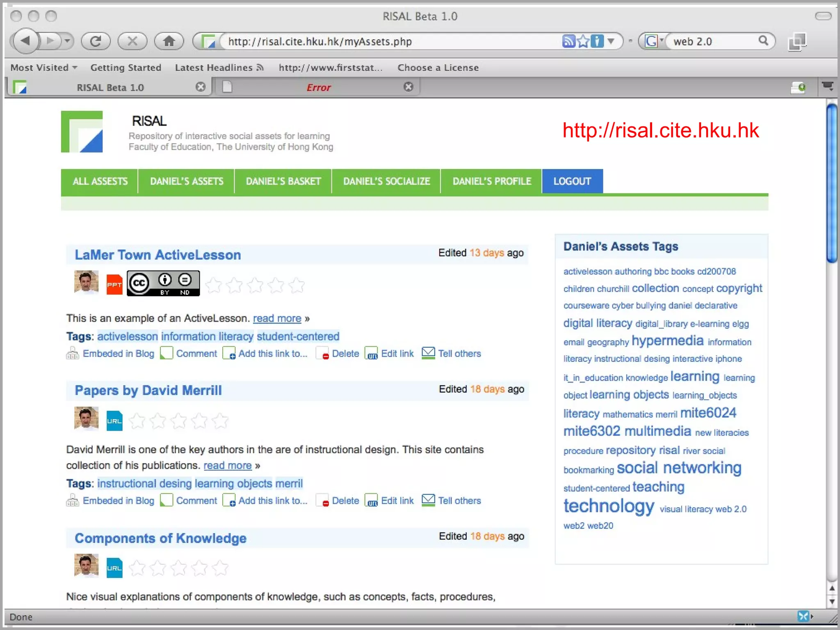Image resolution: width=840 pixels, height=630 pixels.
Task: Switch to the Error browser tab
Action: point(318,87)
